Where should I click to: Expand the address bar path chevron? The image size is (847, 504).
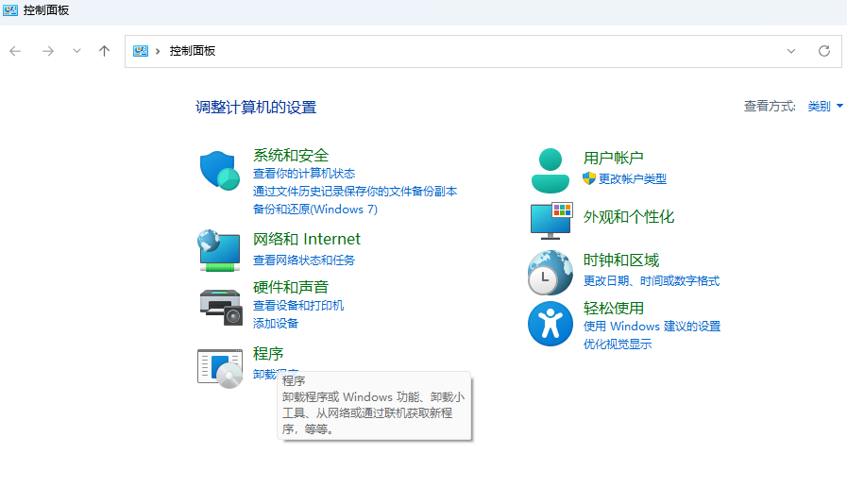(x=158, y=51)
